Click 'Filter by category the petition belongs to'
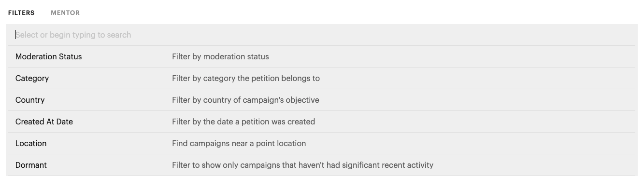Screen dimensions: 644x176 coord(246,78)
